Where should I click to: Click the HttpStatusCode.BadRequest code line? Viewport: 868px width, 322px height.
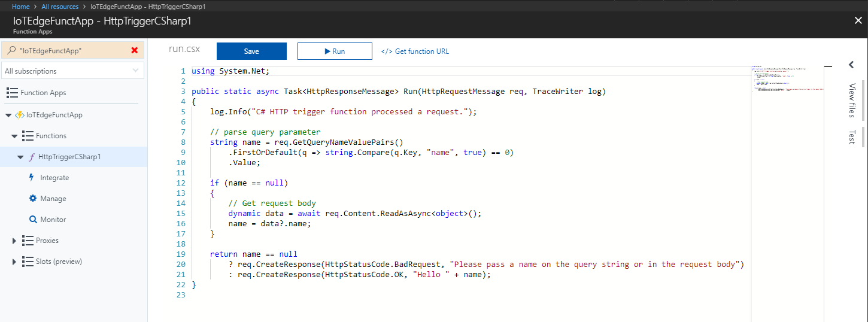tap(486, 265)
